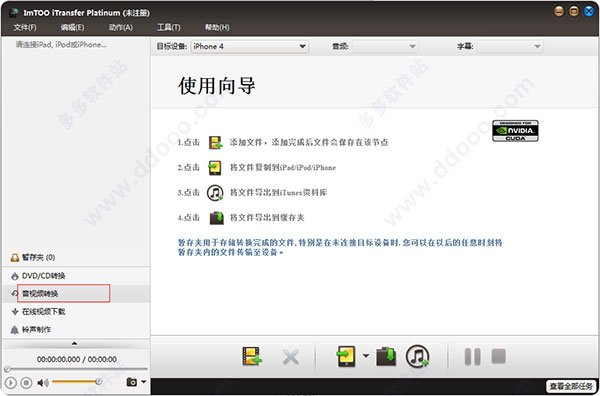The image size is (600, 396).
Task: Click the add files filmstrip toolbar icon
Action: click(252, 356)
